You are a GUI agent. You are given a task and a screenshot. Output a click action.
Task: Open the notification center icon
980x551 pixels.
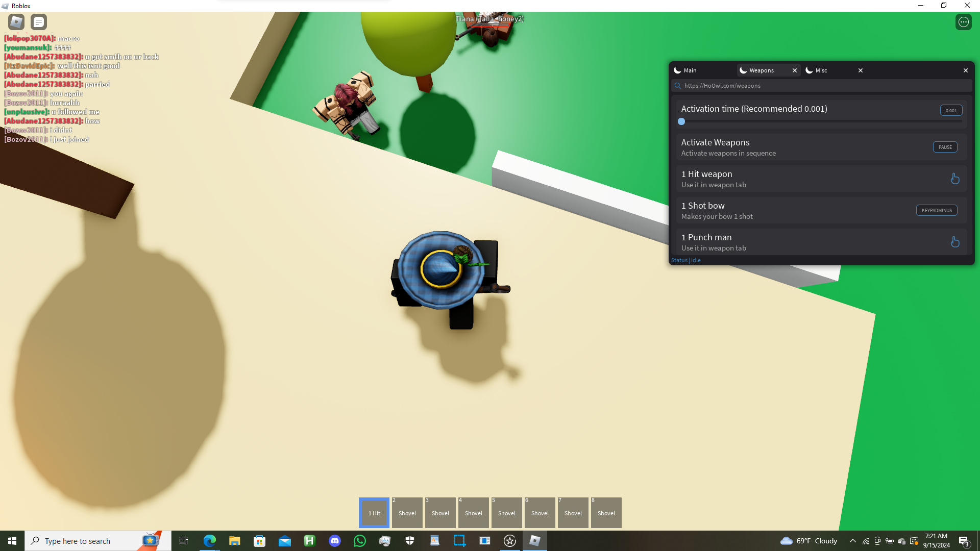[x=964, y=541]
